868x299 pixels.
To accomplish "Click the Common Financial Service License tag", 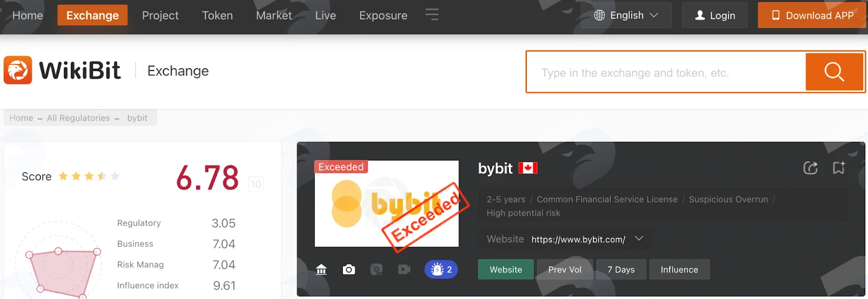I will coord(607,199).
